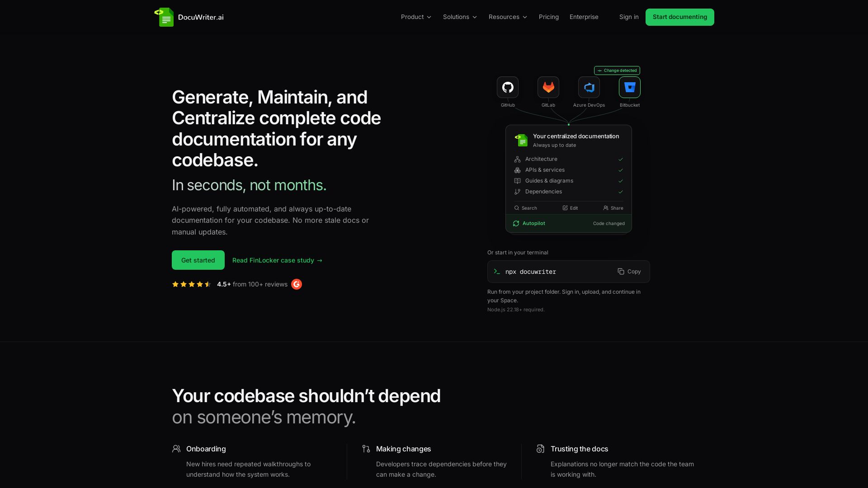Click the Guides & diagrams checkmark
This screenshot has width=868, height=488.
point(621,181)
